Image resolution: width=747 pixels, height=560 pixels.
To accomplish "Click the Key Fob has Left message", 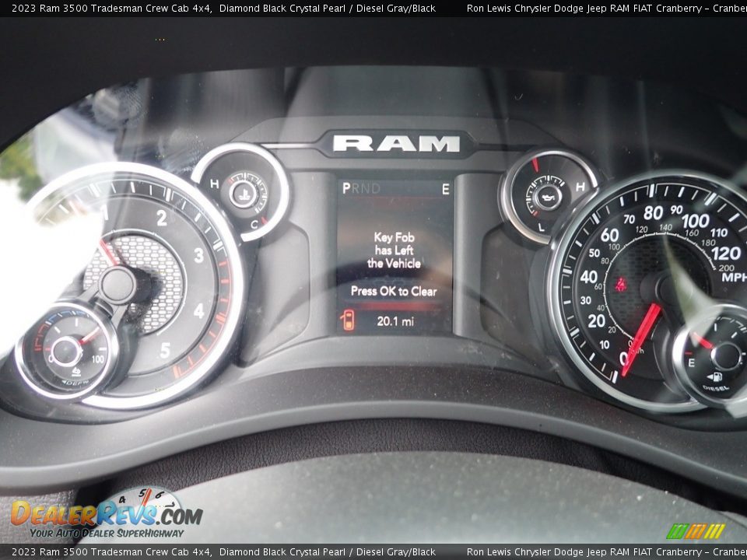I will point(394,250).
